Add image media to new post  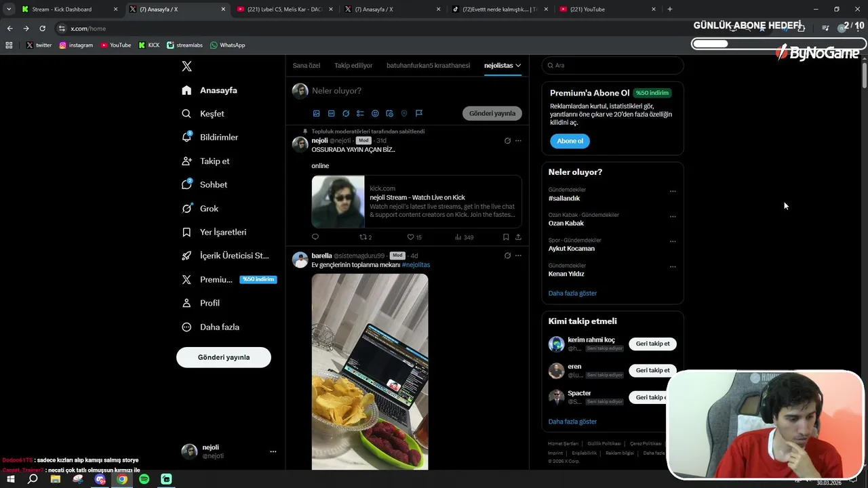coord(316,113)
